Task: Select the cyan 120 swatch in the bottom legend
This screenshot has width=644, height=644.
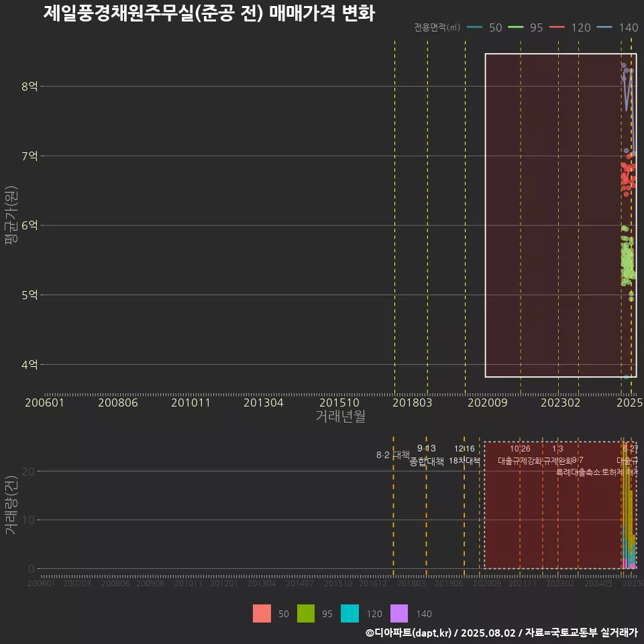Action: click(x=350, y=614)
